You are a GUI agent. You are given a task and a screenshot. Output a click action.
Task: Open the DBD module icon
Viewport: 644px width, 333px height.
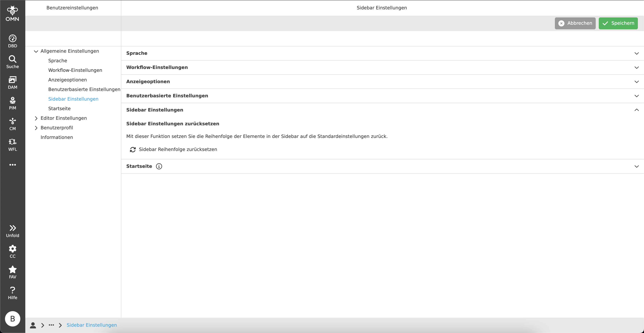tap(12, 40)
